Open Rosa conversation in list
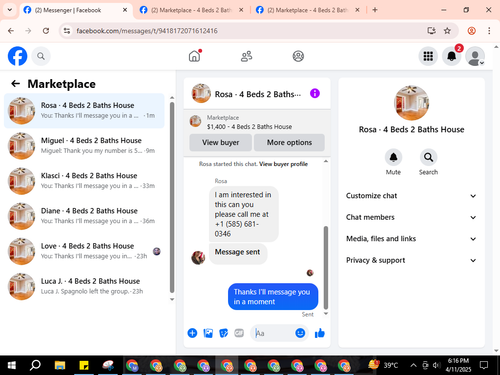The width and height of the screenshot is (500, 375). tap(84, 111)
